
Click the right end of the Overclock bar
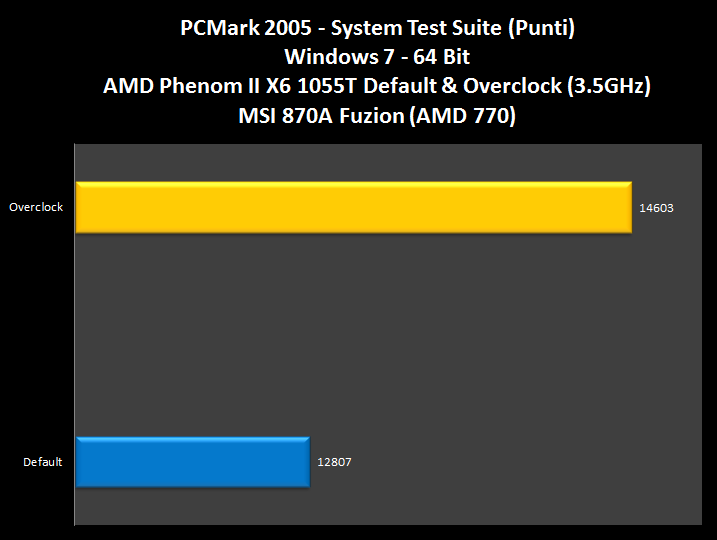pos(628,207)
